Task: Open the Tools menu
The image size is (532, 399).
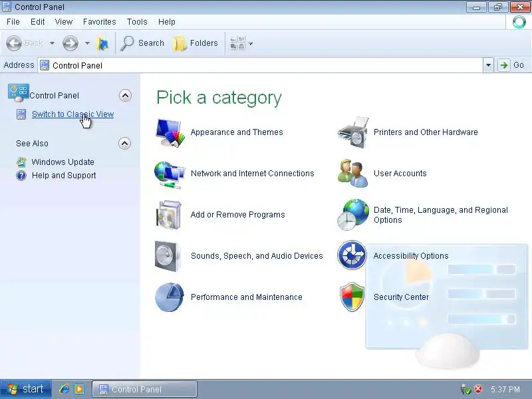Action: [x=137, y=22]
